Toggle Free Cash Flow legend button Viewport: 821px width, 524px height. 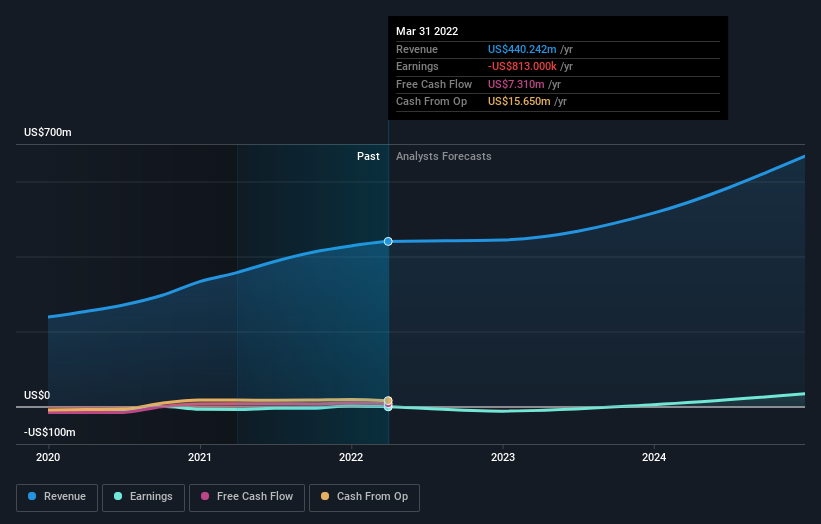(247, 497)
